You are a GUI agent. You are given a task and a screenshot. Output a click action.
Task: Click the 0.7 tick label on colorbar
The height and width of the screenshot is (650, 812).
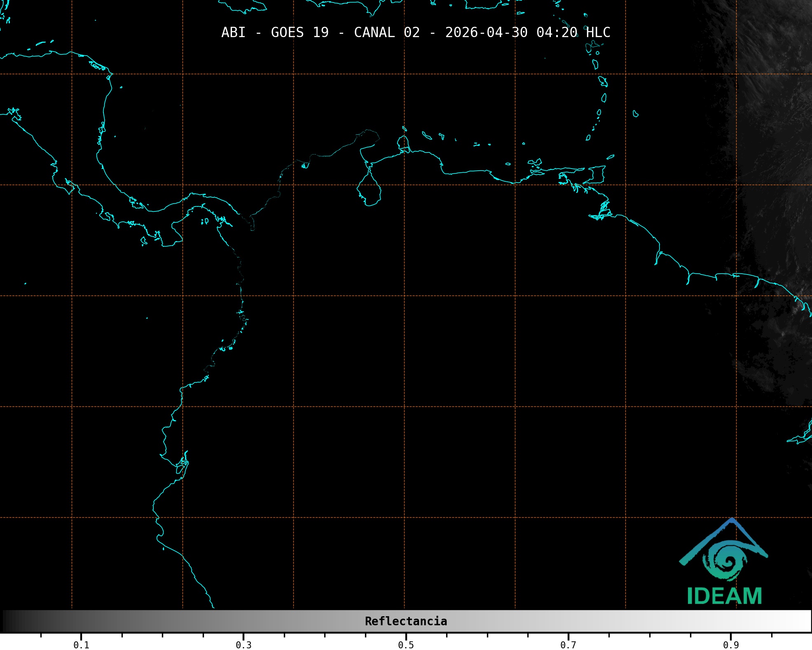point(568,645)
